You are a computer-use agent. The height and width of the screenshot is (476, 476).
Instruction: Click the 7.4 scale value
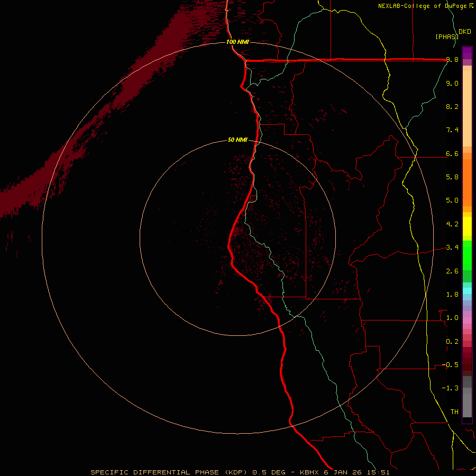452,130
